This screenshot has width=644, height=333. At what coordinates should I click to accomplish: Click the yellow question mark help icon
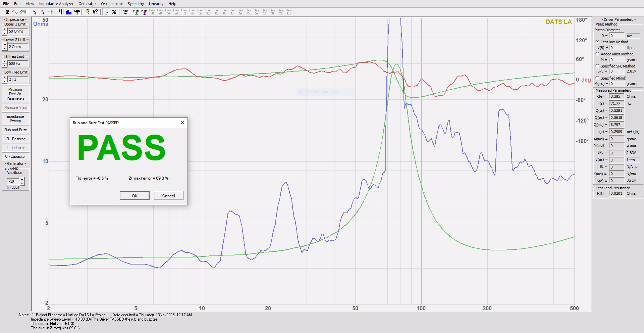88,12
